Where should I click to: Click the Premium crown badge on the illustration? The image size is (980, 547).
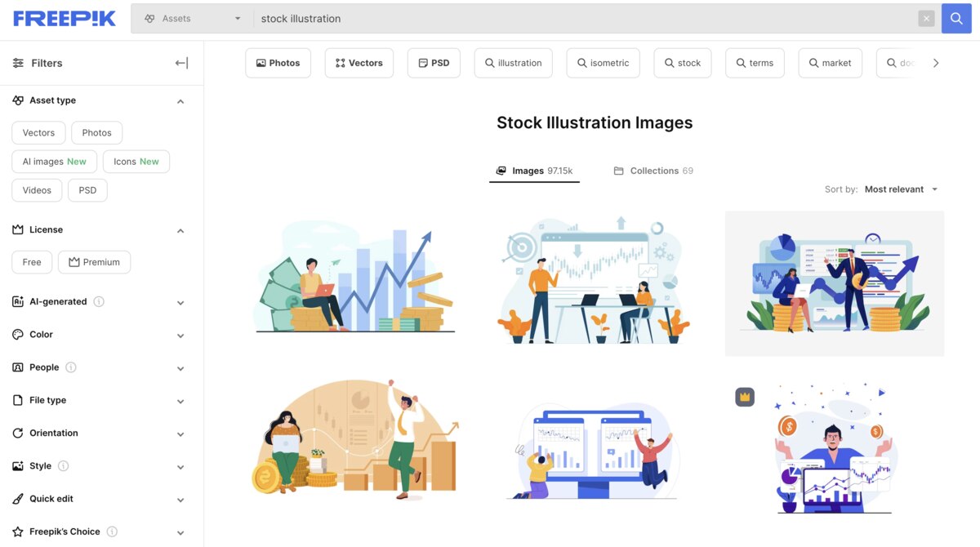tap(744, 395)
